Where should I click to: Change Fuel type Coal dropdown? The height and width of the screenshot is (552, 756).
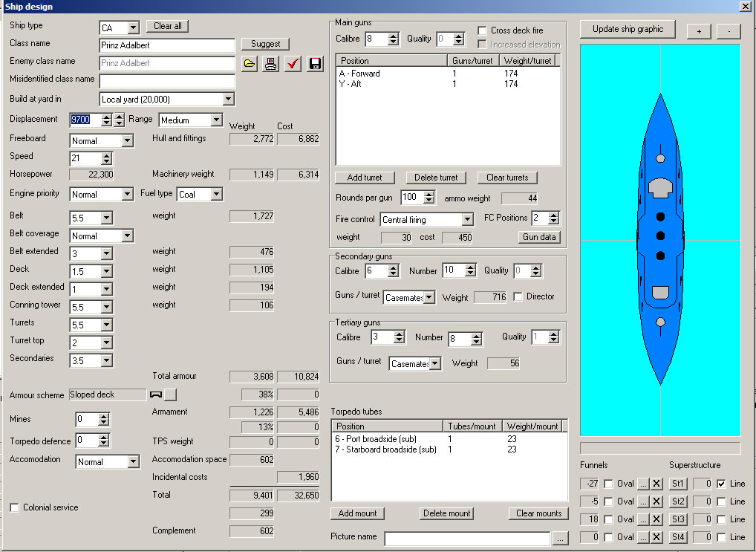[x=217, y=194]
